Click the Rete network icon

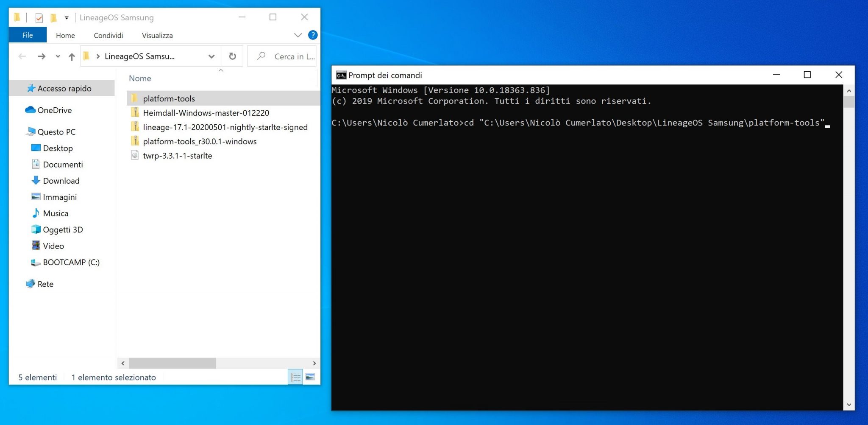click(31, 283)
